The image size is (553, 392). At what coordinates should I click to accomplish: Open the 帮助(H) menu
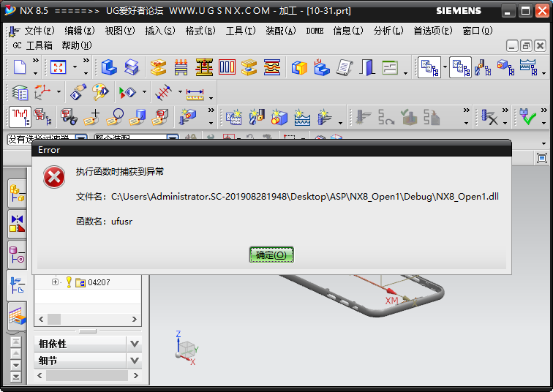77,45
